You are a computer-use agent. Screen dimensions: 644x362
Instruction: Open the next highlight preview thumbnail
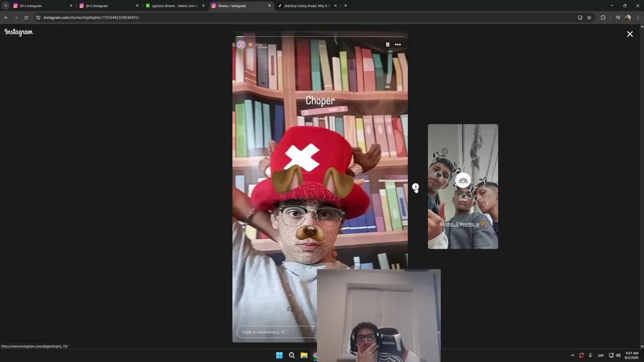tap(463, 187)
